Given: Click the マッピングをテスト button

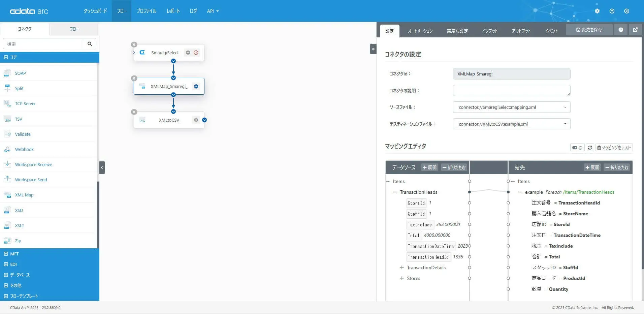Looking at the screenshot, I should (614, 148).
